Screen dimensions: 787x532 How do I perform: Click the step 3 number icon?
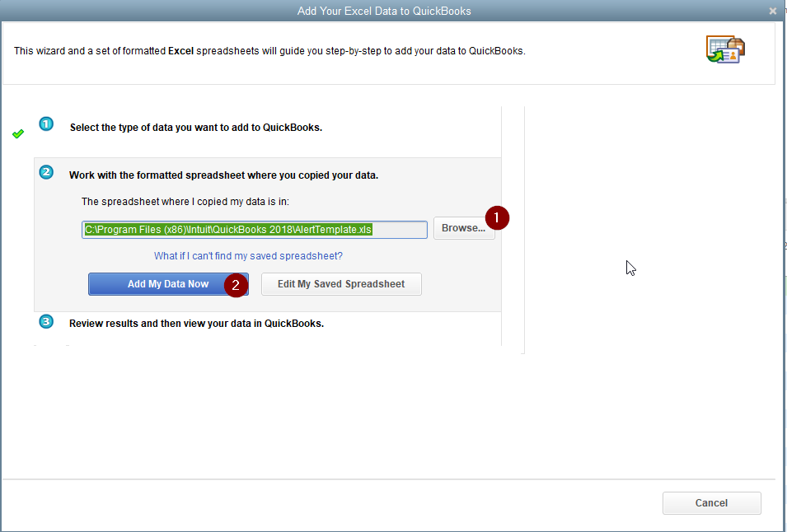(x=46, y=321)
